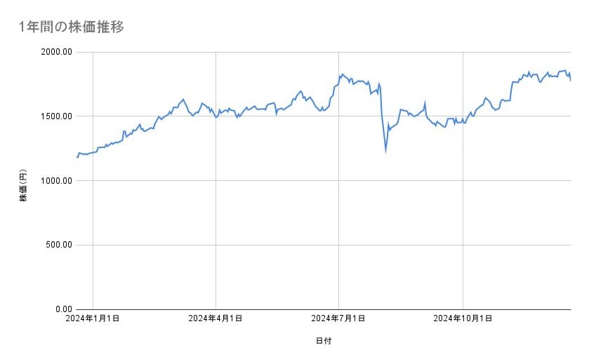Click the 2024年1月1日 date label

93,318
